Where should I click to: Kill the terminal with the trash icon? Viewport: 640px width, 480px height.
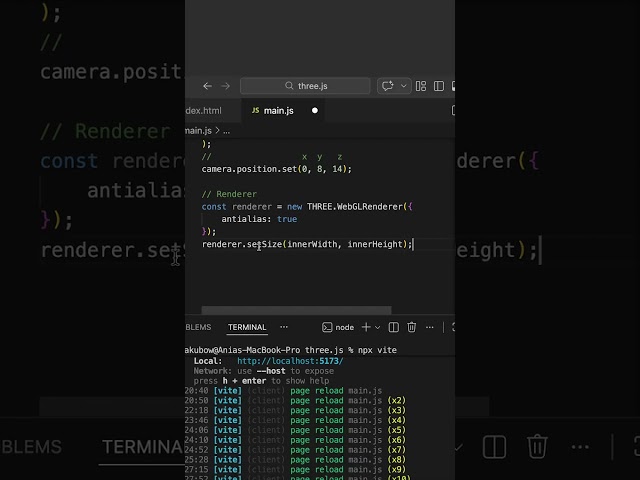[411, 327]
